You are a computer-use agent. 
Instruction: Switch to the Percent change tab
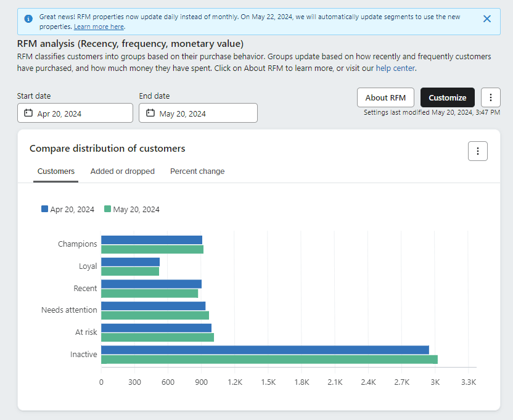[197, 171]
